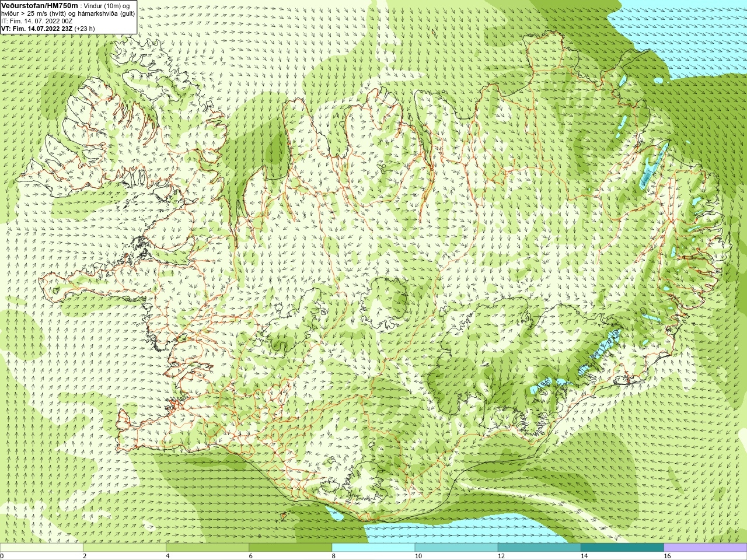Select the purple above-16 m/s scale swatch
Screen dimensions: 747x560
706,547
